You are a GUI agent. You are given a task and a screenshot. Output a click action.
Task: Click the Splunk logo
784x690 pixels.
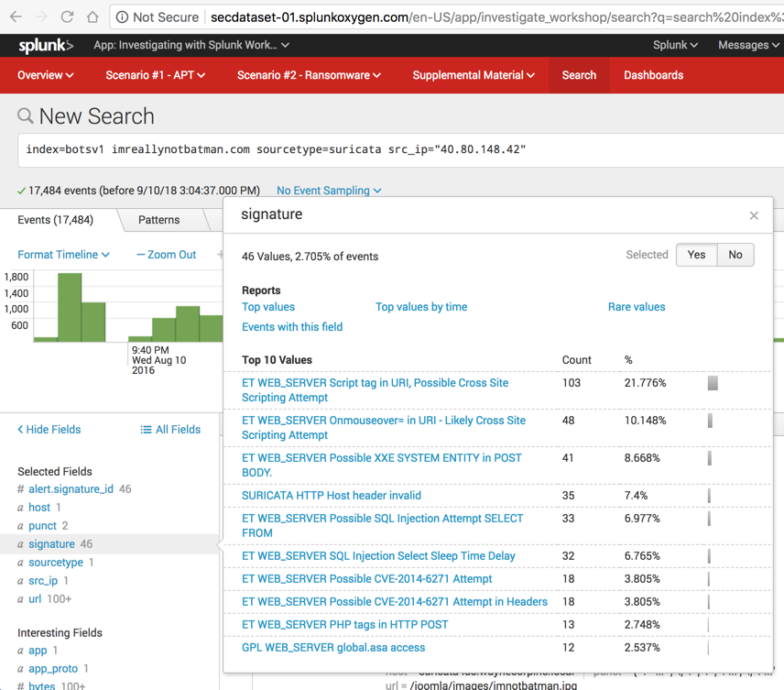click(46, 46)
